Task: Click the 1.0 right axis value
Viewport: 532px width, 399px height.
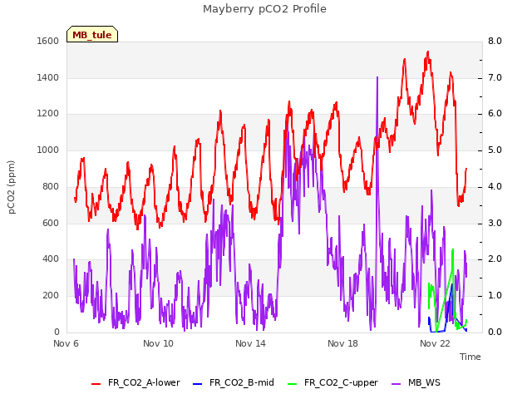Action: click(495, 296)
